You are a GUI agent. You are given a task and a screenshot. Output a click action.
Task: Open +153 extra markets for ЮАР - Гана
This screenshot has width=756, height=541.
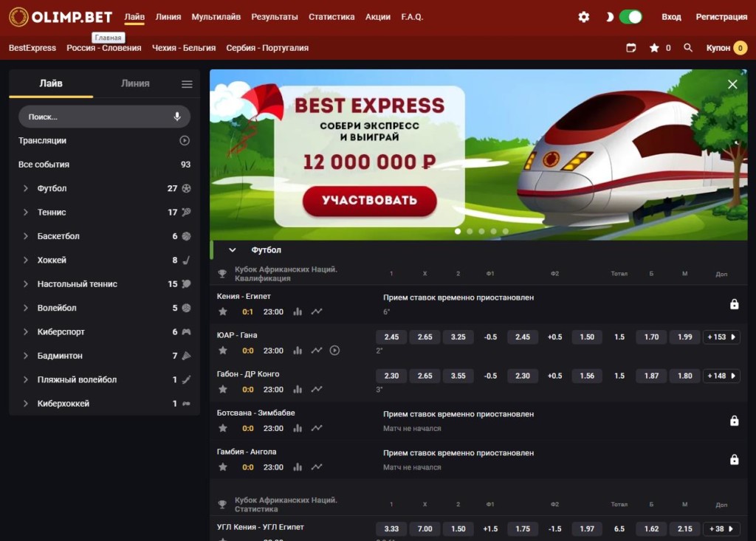[721, 337]
